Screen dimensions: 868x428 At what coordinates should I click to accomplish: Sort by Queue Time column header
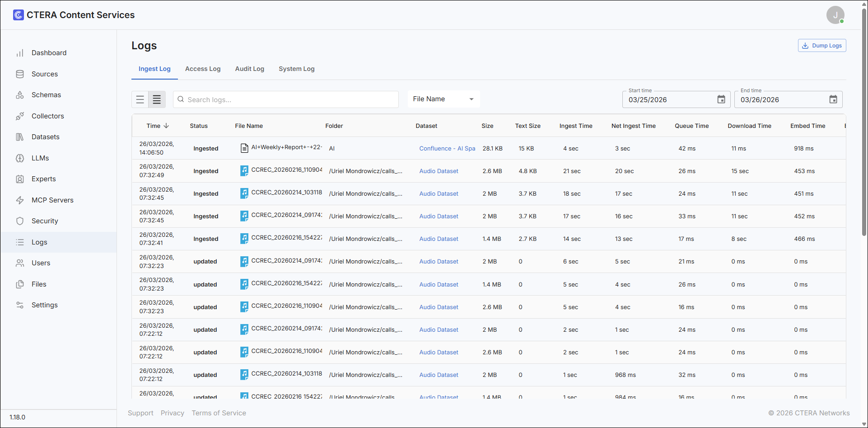692,126
